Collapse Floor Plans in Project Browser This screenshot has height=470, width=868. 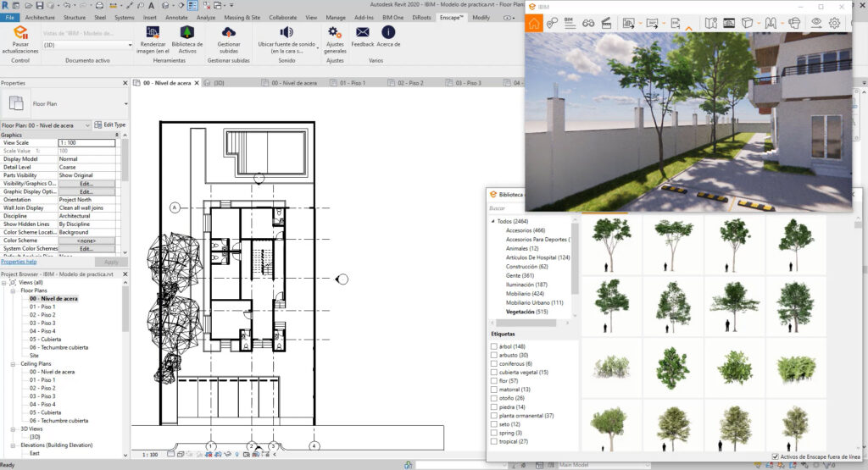point(14,290)
